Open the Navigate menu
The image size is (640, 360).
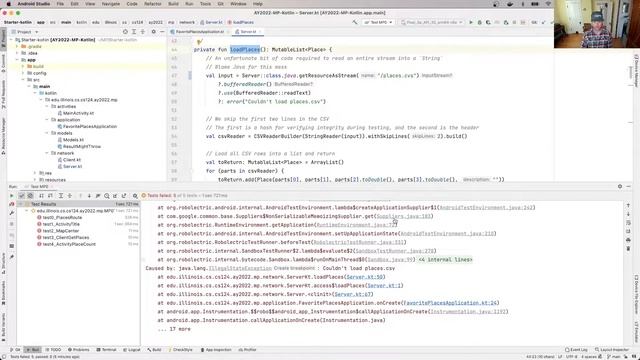pyautogui.click(x=111, y=4)
